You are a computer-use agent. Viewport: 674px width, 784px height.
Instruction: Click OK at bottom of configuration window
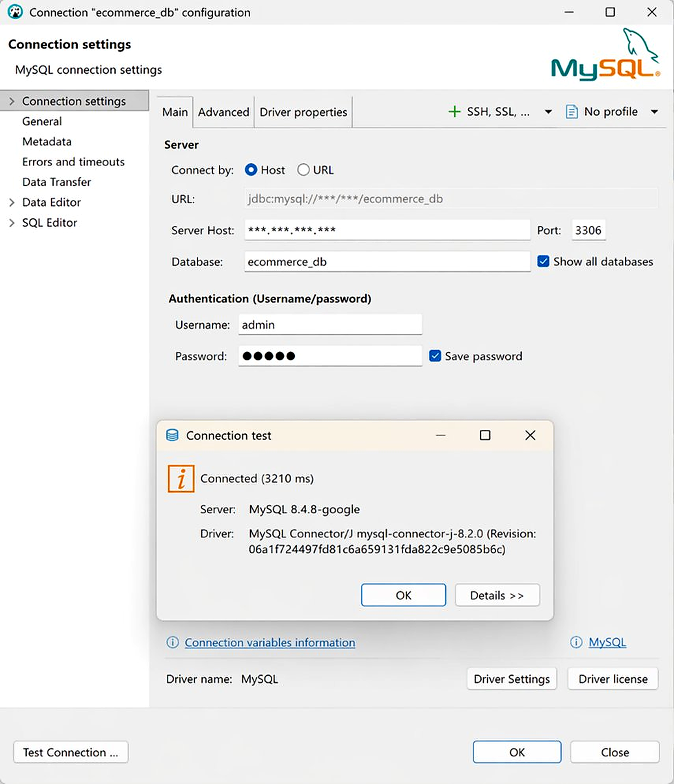pos(517,752)
